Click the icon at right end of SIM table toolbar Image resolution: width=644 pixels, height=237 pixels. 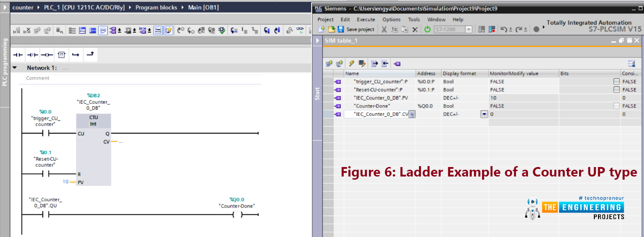click(x=632, y=64)
